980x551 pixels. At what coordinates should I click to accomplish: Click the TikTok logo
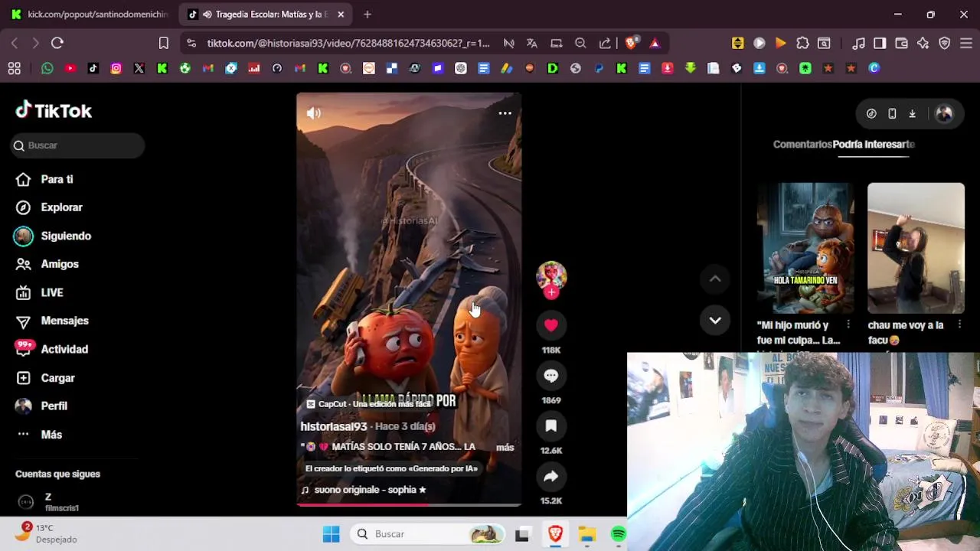click(x=54, y=111)
